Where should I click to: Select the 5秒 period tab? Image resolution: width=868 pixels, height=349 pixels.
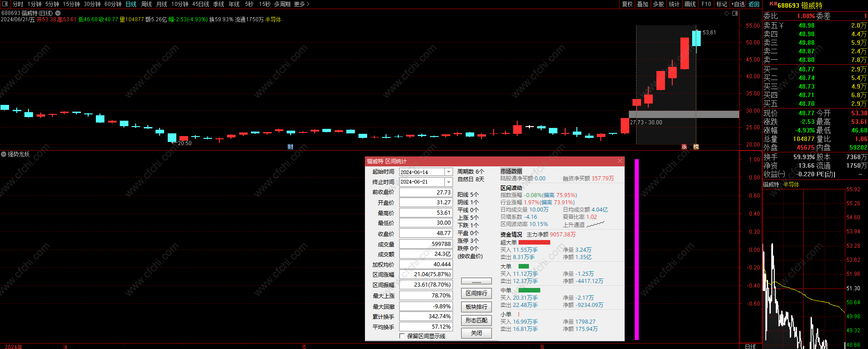tap(249, 4)
